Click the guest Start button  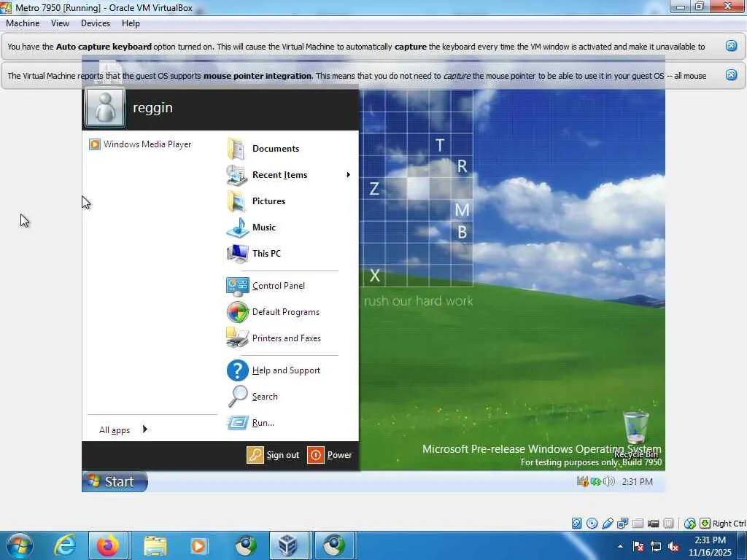point(115,481)
